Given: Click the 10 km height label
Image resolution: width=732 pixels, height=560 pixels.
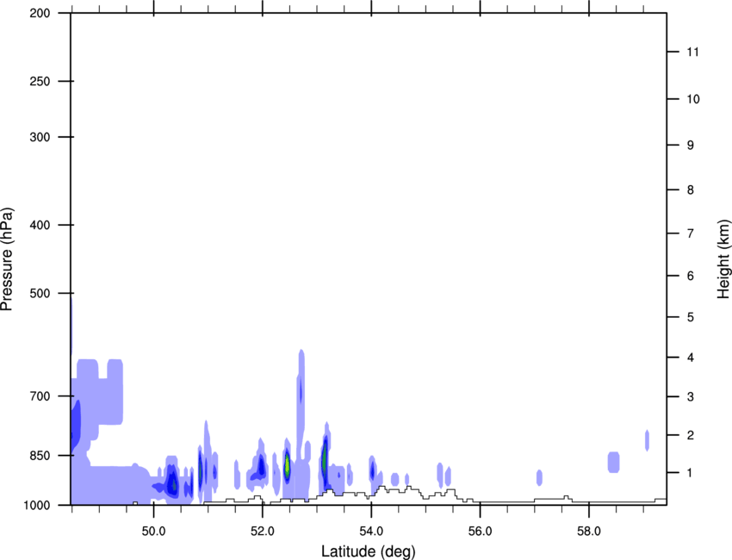Looking at the screenshot, I should point(693,99).
